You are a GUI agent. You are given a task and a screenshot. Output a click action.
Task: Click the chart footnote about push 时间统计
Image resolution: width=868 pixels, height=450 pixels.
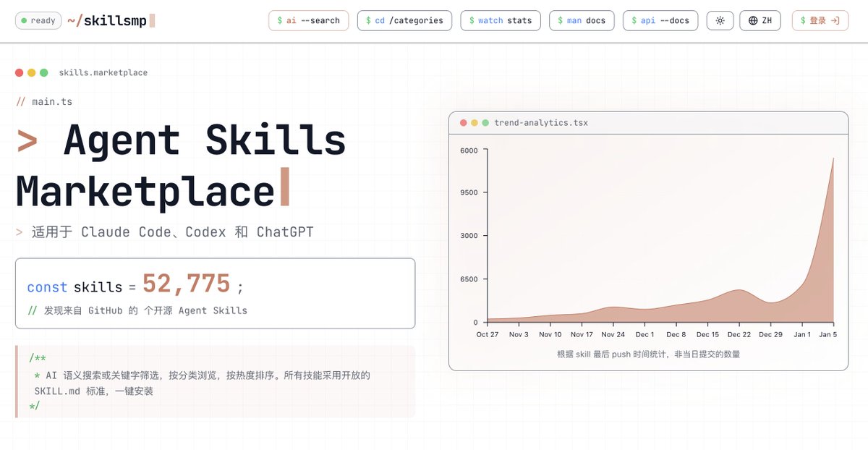click(x=648, y=355)
